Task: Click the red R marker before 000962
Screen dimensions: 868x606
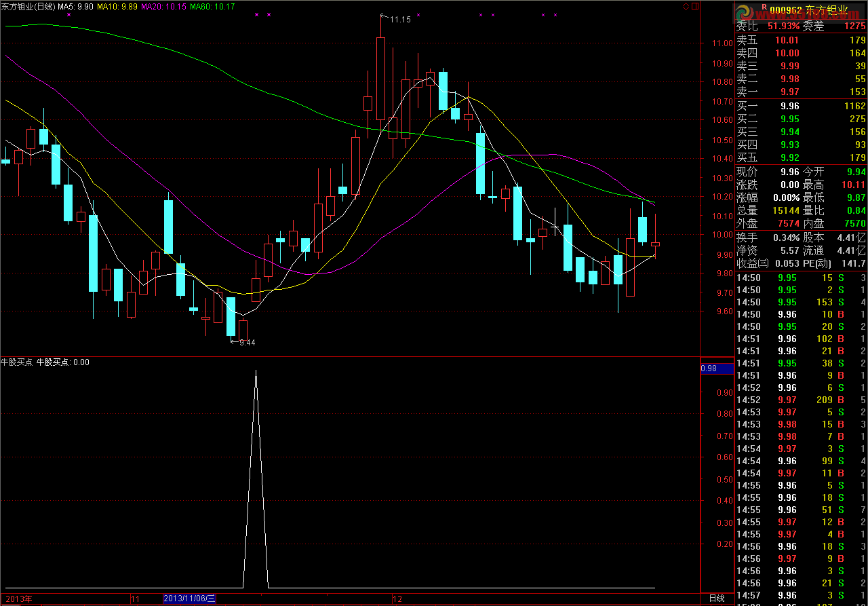Action: tap(764, 8)
